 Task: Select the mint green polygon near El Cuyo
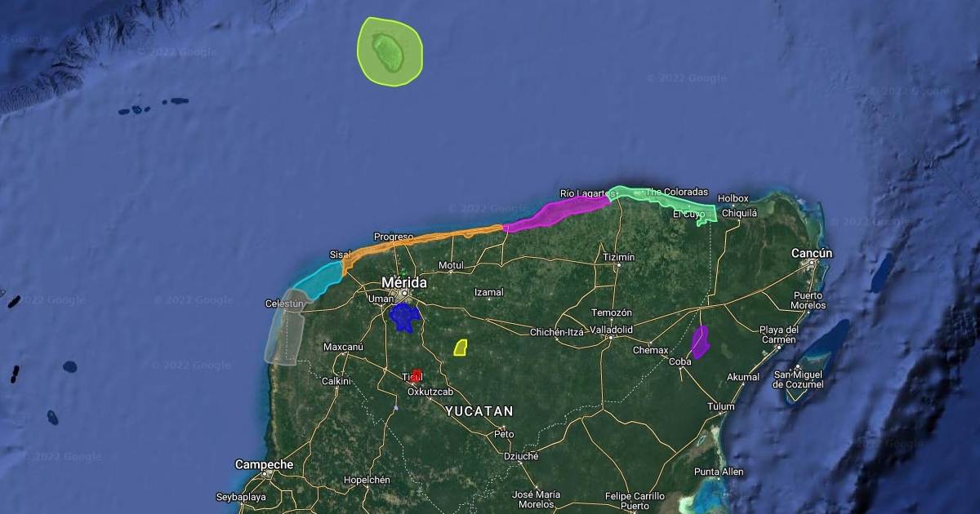[x=671, y=201]
